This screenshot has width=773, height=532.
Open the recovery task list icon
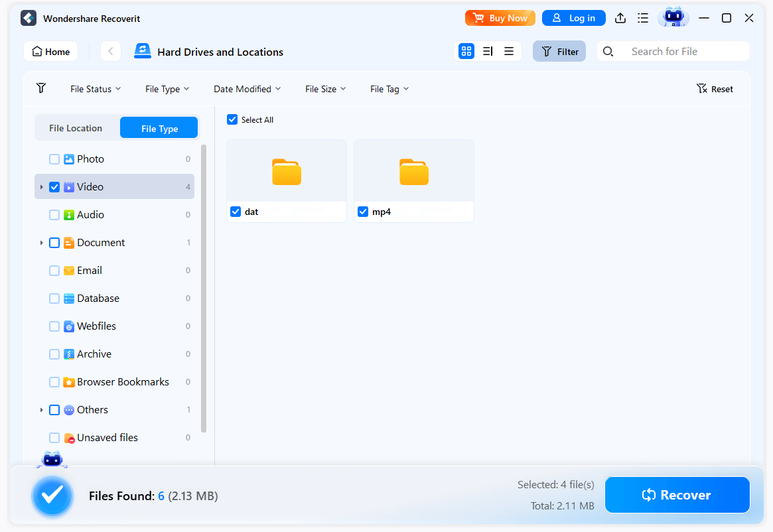643,18
